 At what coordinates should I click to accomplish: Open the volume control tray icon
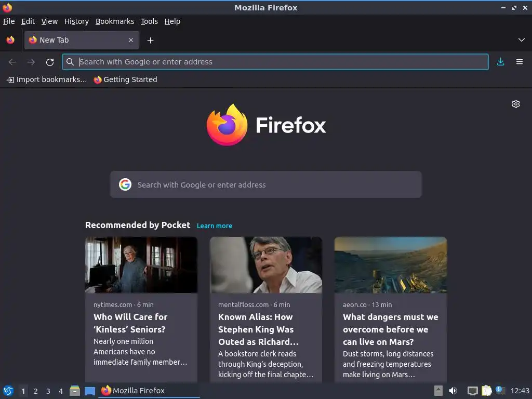click(453, 391)
